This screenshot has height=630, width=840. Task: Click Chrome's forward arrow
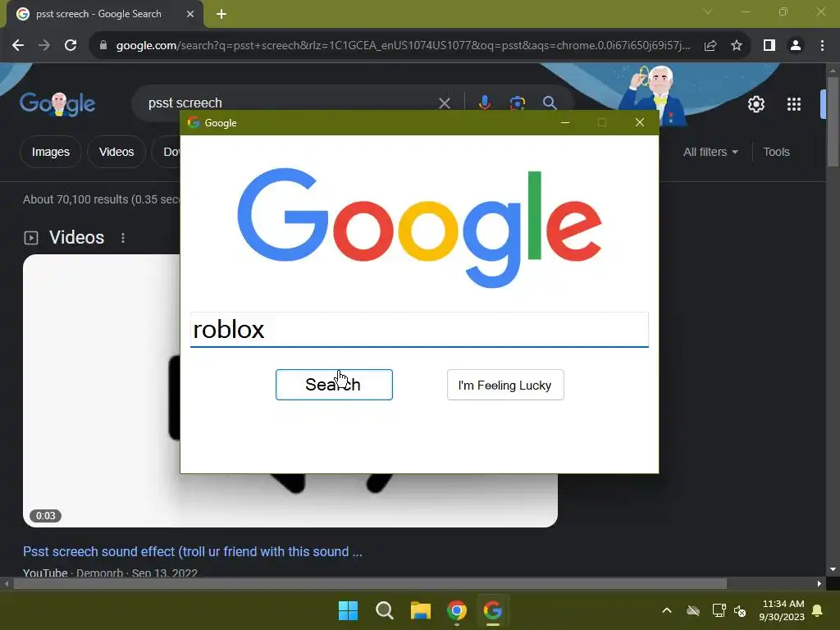coord(44,46)
